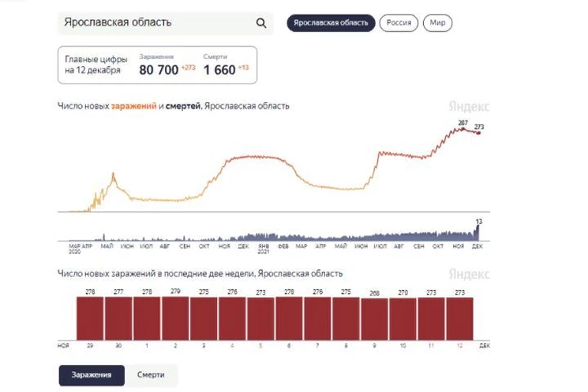This screenshot has height=392, width=588.
Task: Click the total deaths figure 1 660
Action: tap(219, 70)
